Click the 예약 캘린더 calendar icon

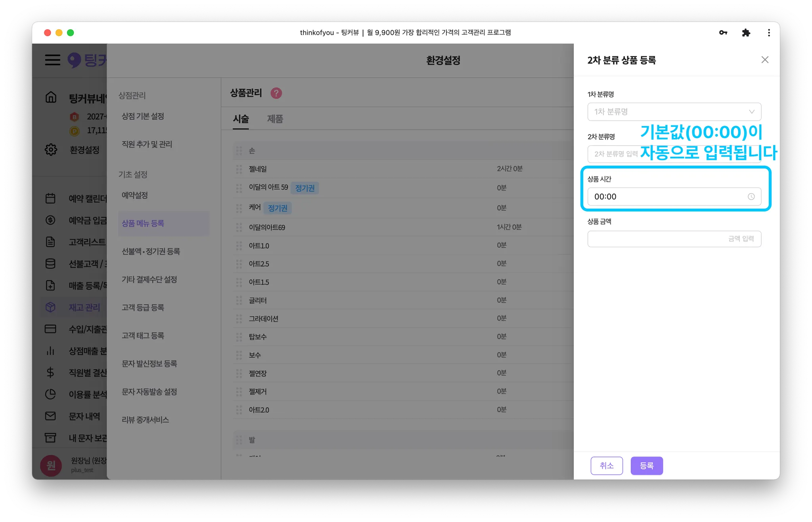tap(50, 198)
